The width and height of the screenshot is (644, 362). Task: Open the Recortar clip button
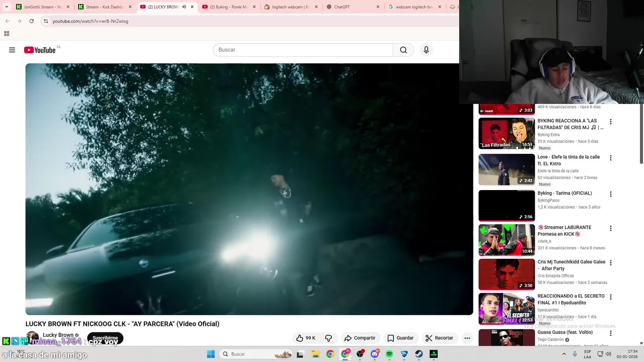coord(439,338)
